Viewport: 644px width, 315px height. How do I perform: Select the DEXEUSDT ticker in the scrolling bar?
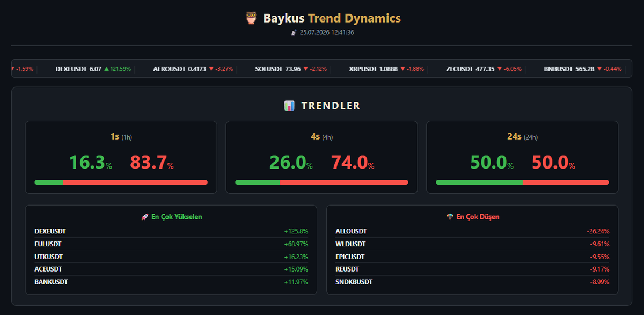93,69
